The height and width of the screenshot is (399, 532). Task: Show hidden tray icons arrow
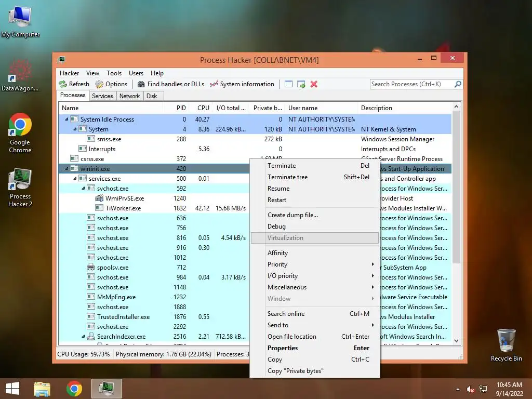tap(458, 389)
